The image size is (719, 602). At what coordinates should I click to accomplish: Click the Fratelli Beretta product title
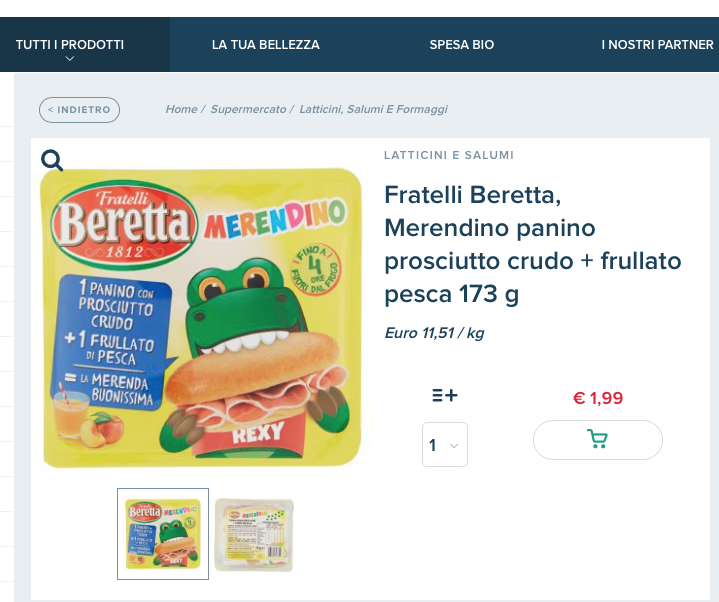point(532,244)
